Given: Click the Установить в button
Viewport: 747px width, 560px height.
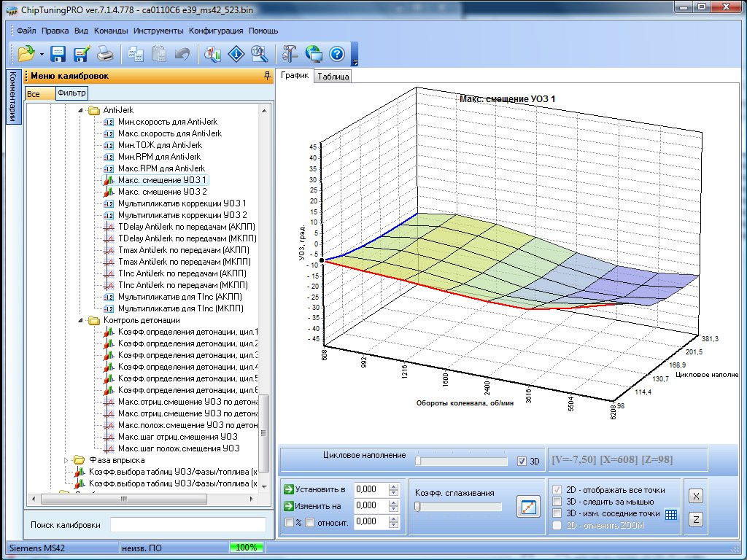Looking at the screenshot, I should coord(315,489).
